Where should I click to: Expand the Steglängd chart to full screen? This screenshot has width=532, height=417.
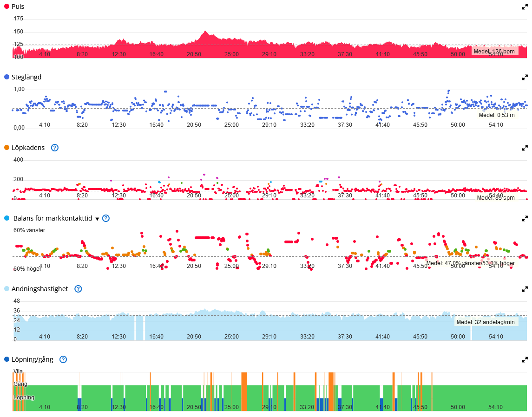click(x=525, y=77)
